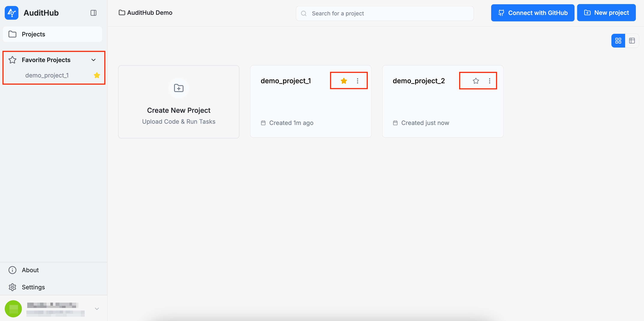Switch to table view layout

tap(632, 41)
